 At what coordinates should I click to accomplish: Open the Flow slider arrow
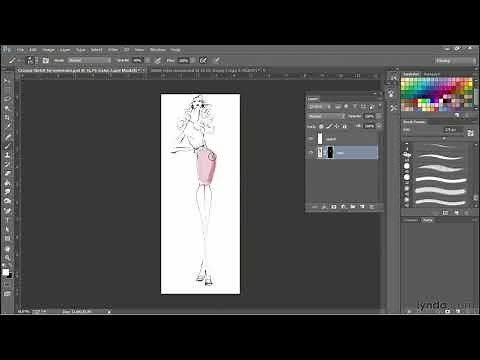tap(193, 60)
